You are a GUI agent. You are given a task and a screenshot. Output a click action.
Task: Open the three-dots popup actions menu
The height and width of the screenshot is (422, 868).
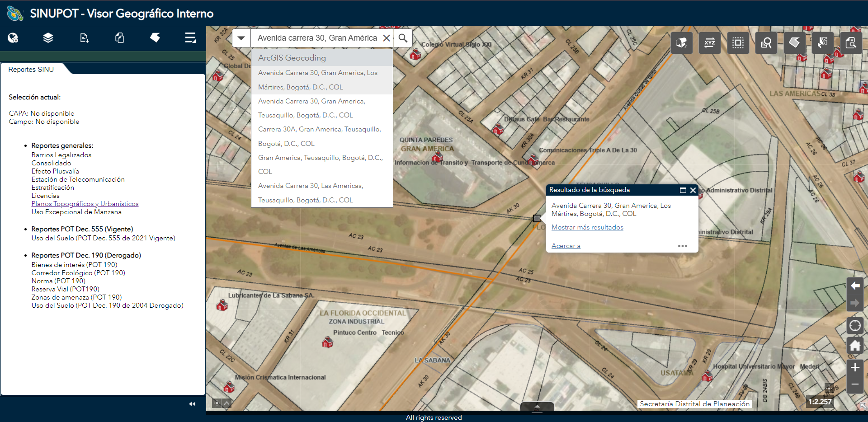[x=682, y=246]
